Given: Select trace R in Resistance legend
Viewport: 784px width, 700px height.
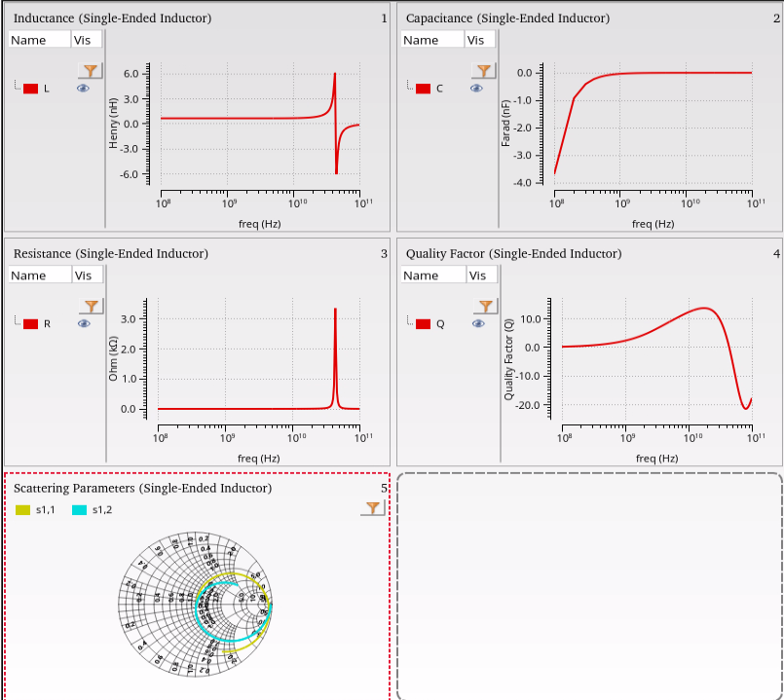Looking at the screenshot, I should pos(47,324).
